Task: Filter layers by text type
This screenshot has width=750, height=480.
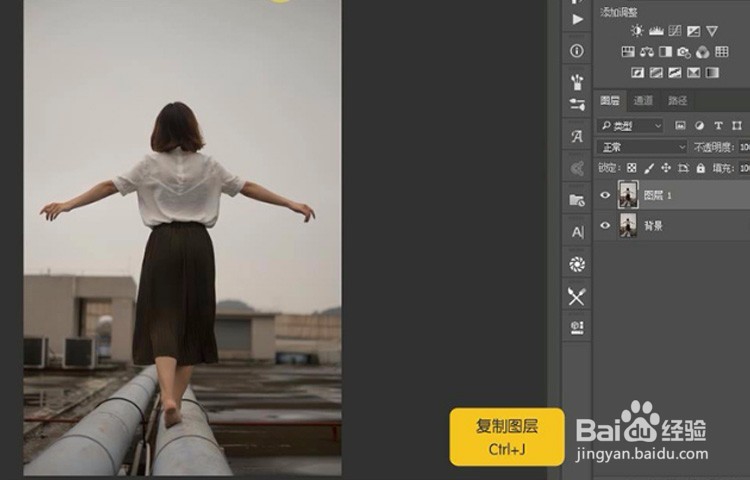Action: tap(718, 126)
